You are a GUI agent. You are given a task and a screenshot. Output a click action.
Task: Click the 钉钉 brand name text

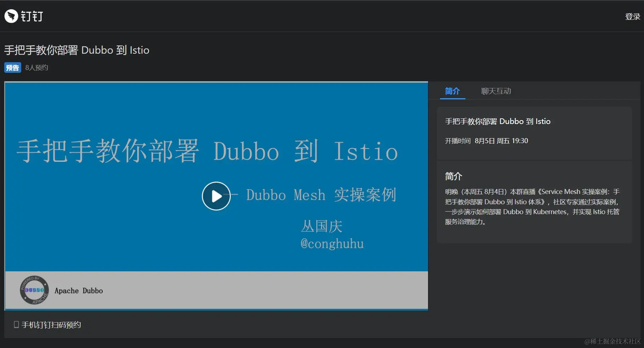coord(32,16)
